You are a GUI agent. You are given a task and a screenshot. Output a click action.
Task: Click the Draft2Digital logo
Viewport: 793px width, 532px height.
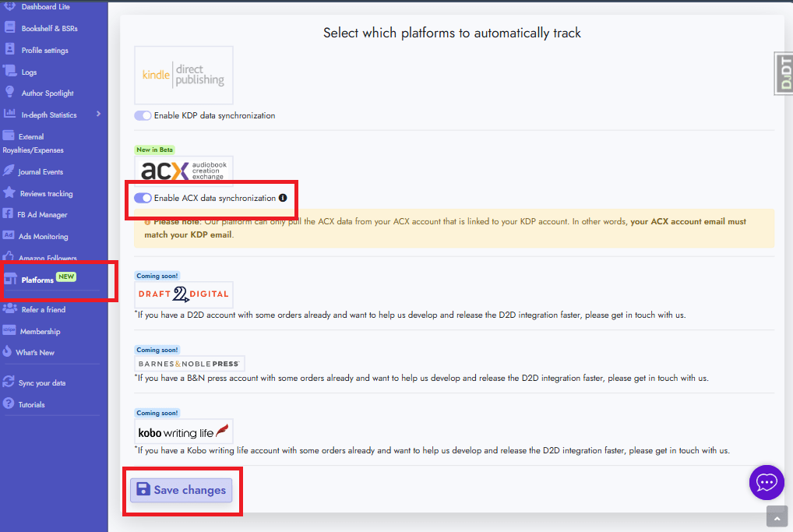(x=184, y=294)
